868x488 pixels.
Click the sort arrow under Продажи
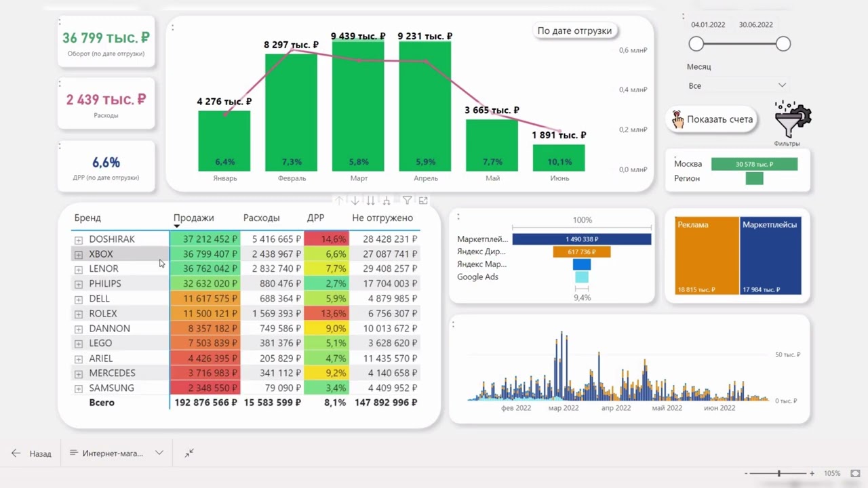pyautogui.click(x=177, y=226)
